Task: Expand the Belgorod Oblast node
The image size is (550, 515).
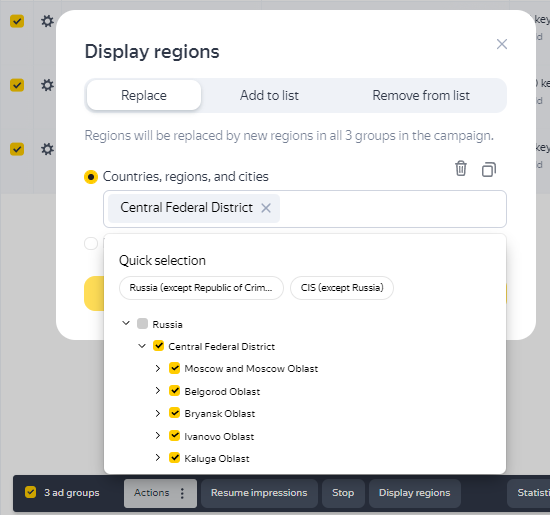Action: coord(158,390)
